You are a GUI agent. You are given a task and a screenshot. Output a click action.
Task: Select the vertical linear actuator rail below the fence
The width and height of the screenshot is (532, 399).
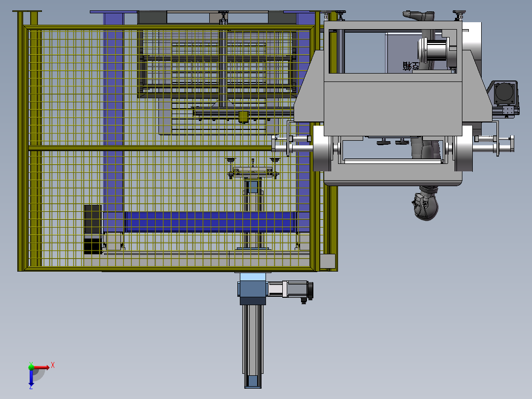pos(253,346)
